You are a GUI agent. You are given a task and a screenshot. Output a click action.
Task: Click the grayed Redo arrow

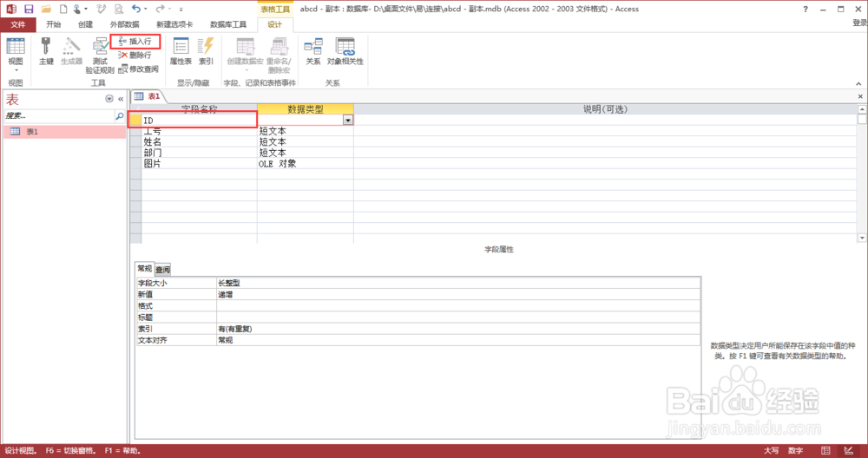[x=160, y=9]
